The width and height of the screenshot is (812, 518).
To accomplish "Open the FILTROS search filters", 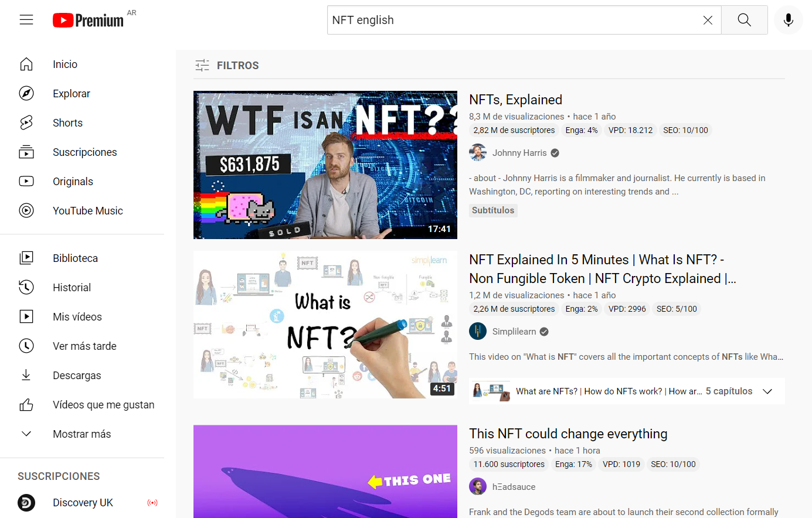I will [226, 65].
